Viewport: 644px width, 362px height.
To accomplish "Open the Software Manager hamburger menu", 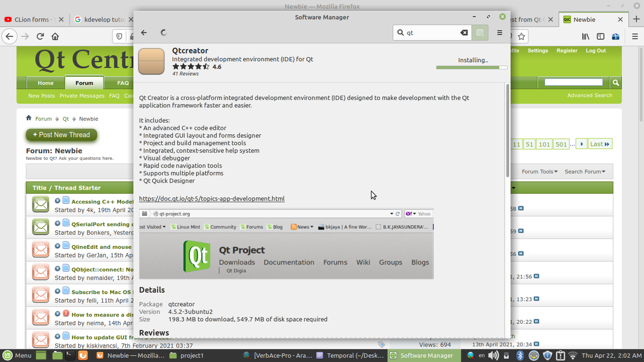I will click(x=500, y=33).
